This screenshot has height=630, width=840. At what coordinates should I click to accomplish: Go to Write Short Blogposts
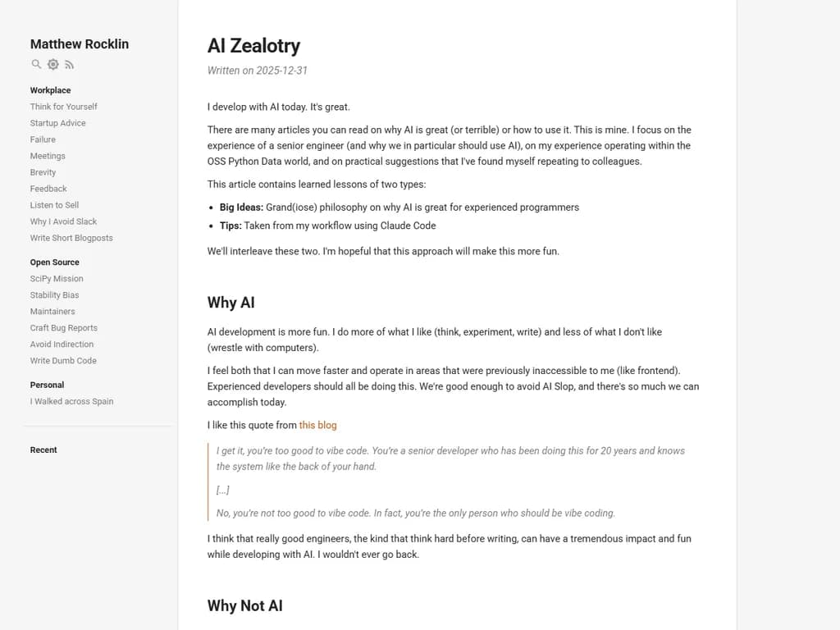point(71,238)
